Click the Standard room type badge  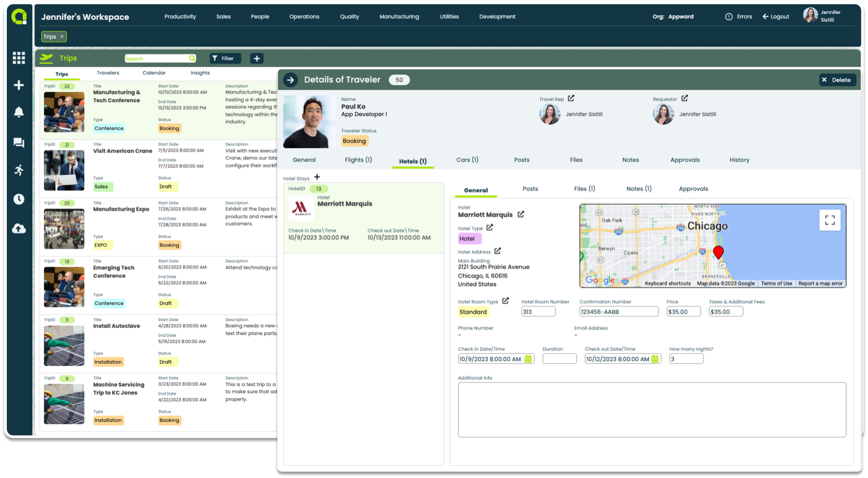(x=473, y=312)
